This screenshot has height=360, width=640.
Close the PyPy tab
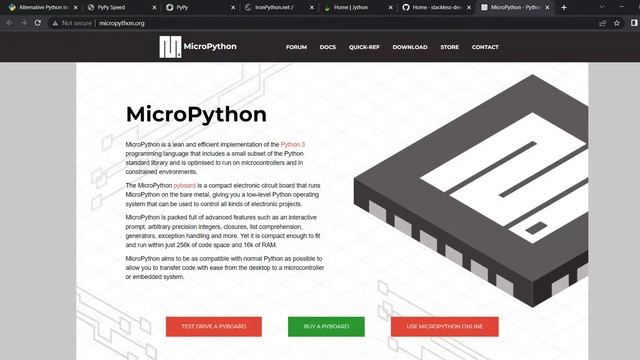click(233, 7)
